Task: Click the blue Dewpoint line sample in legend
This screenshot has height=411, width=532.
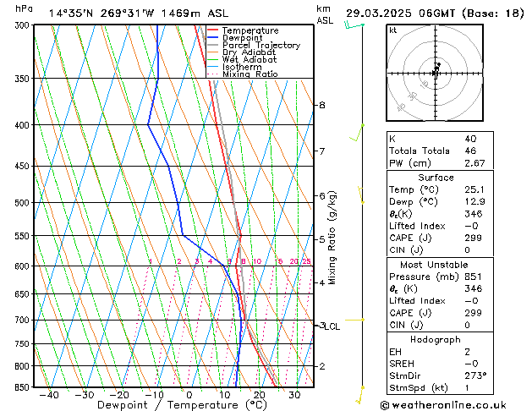Action: (212, 38)
